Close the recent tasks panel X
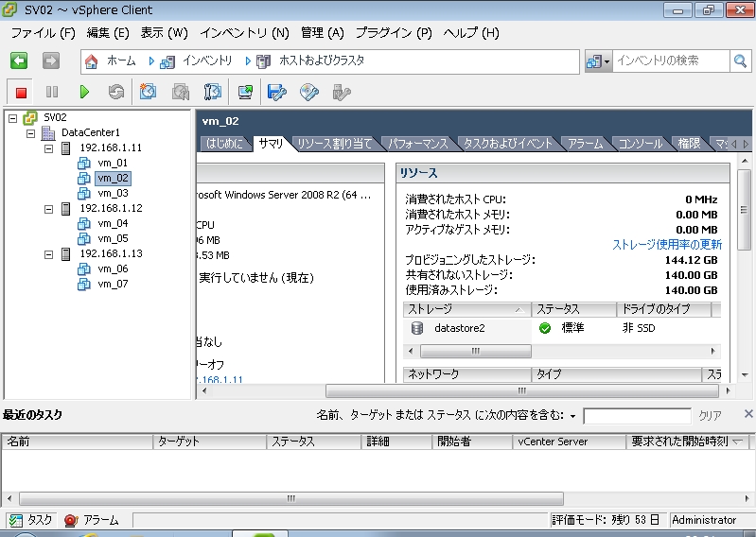 [x=748, y=414]
